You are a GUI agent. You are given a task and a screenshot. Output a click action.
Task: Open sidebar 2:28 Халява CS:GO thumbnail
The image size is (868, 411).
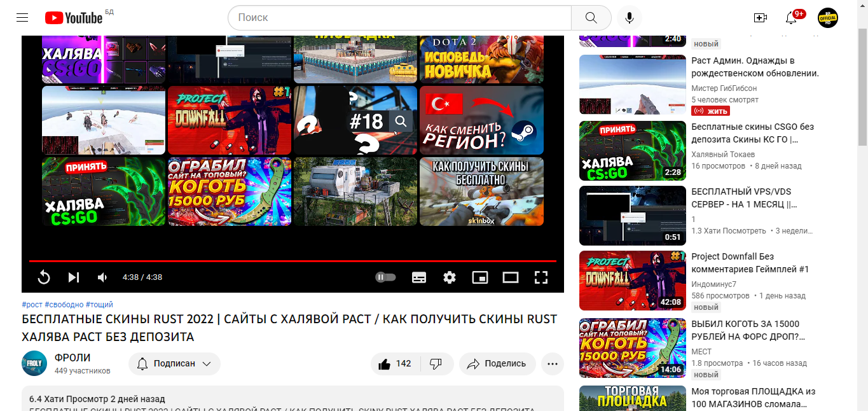pyautogui.click(x=633, y=151)
